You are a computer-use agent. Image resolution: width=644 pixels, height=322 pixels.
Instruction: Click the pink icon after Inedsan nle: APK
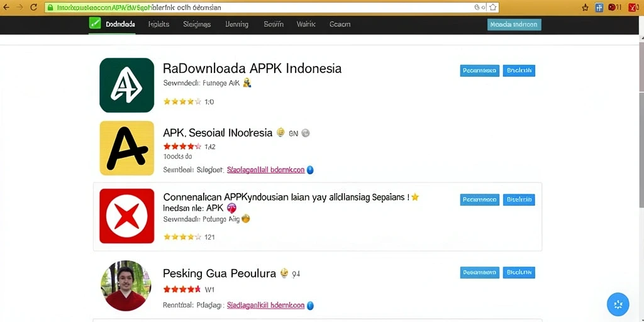pyautogui.click(x=231, y=208)
